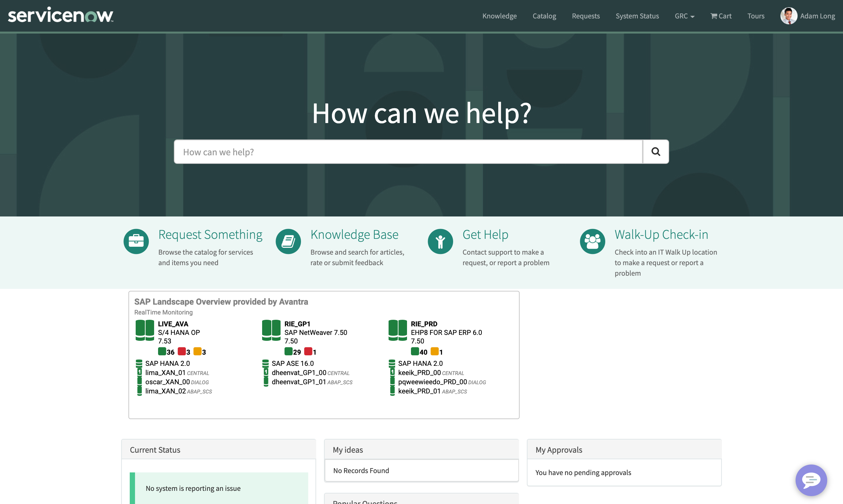Viewport: 843px width, 504px height.
Task: Go to the Catalog page
Action: pos(544,16)
